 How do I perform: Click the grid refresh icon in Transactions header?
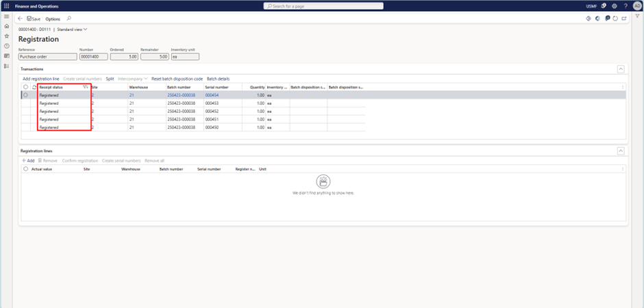(x=34, y=87)
